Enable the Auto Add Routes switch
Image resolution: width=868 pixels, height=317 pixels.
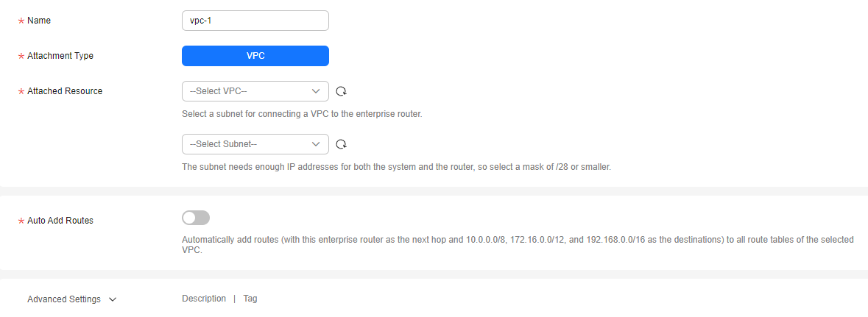pyautogui.click(x=196, y=218)
